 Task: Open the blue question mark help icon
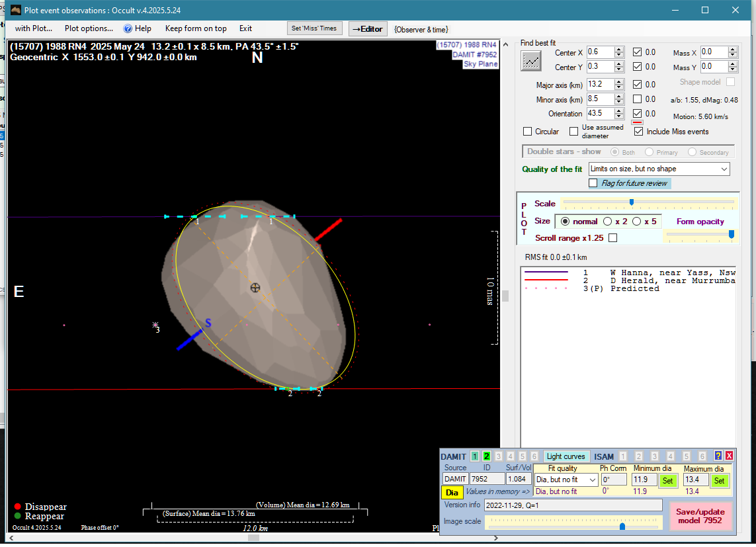click(x=718, y=456)
